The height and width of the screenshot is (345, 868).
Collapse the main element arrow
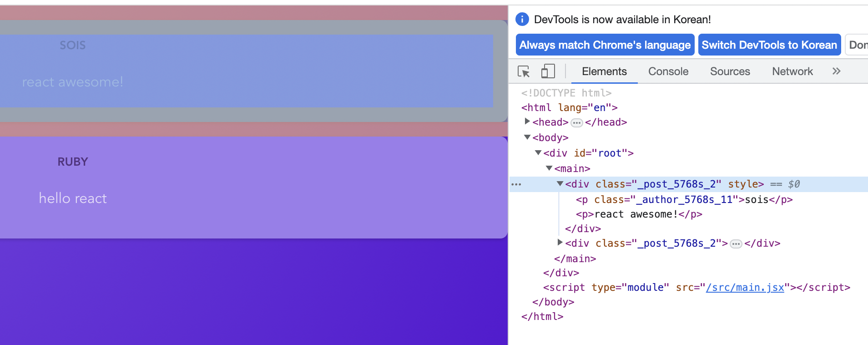(549, 168)
